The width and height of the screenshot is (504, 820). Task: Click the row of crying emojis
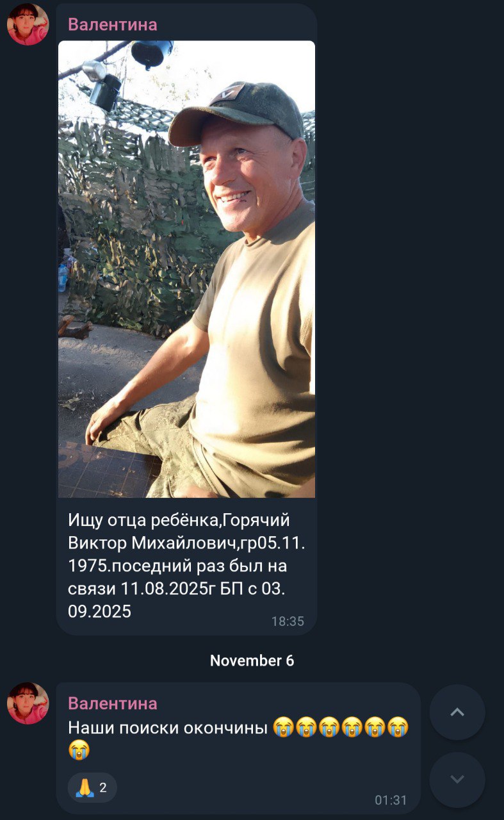click(340, 728)
